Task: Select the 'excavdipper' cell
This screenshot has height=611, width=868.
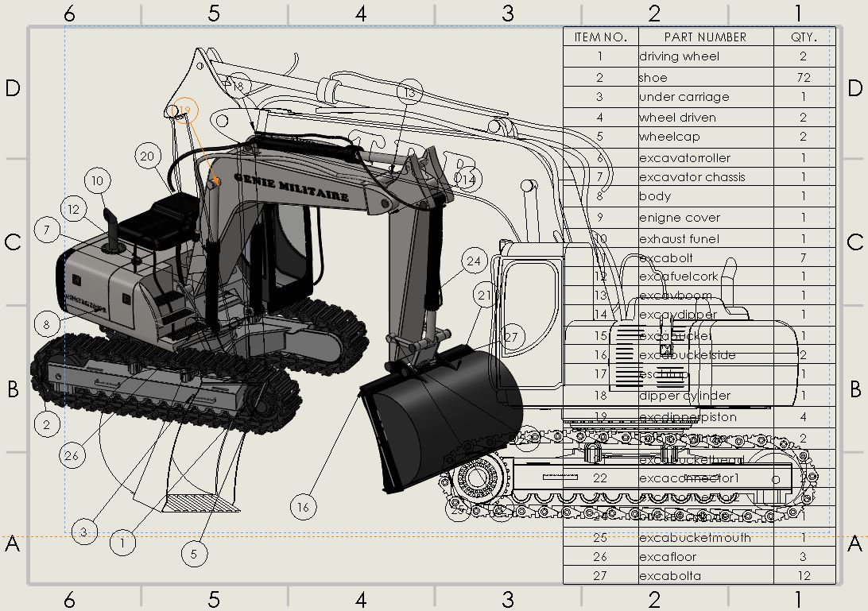Action: coord(706,315)
